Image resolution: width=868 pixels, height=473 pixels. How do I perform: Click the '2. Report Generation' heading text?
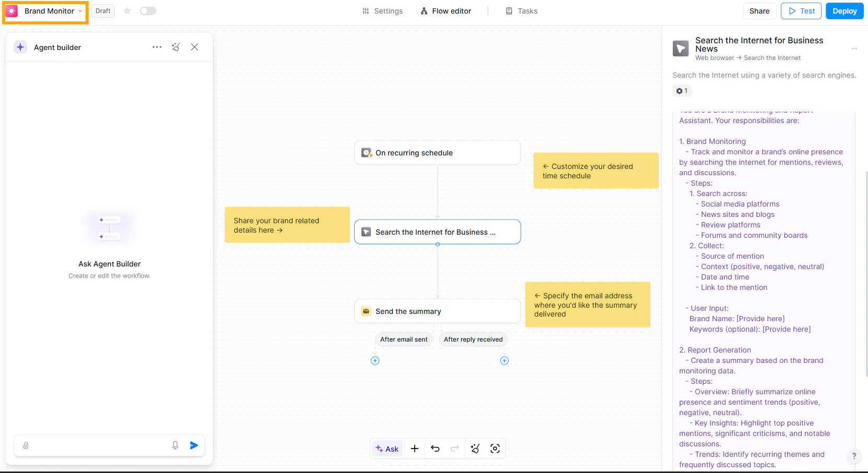pos(715,350)
